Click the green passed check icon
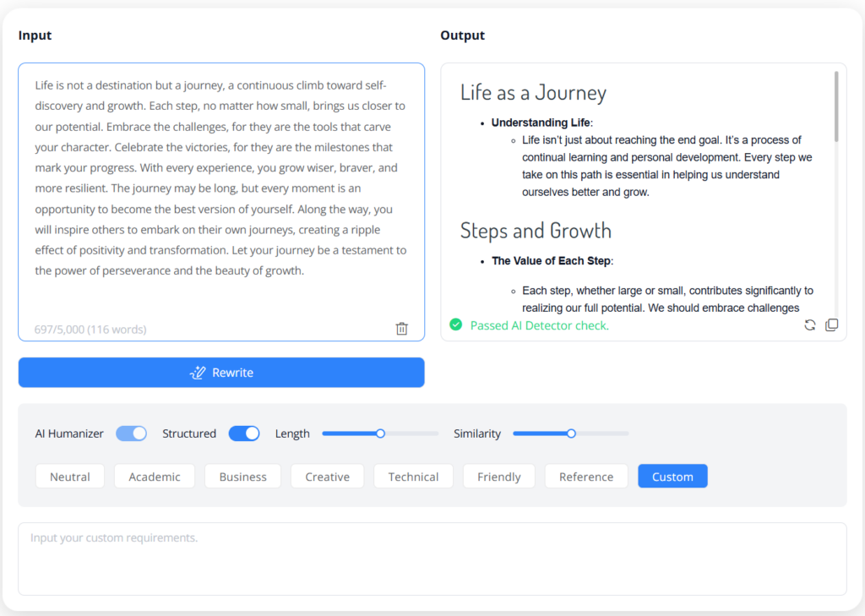 [456, 324]
